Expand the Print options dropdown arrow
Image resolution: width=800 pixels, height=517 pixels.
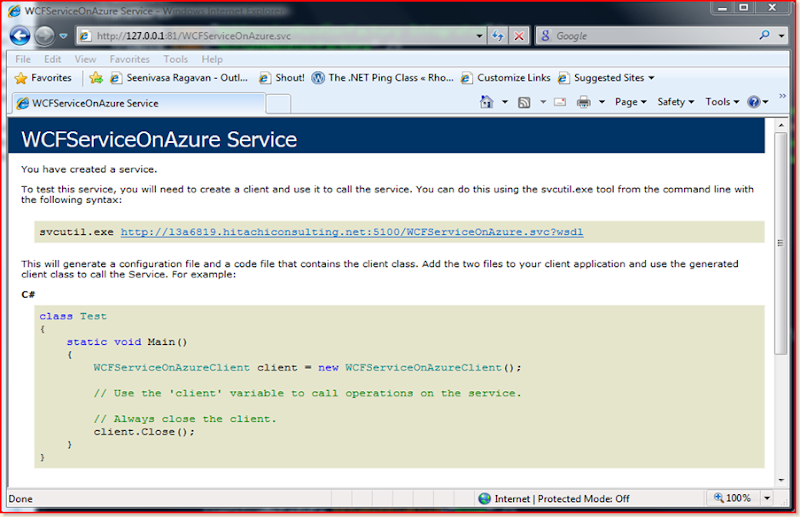point(602,102)
